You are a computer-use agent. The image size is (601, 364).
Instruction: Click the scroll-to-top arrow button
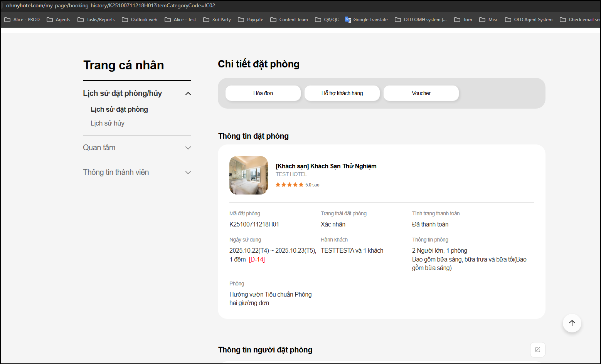(x=572, y=323)
